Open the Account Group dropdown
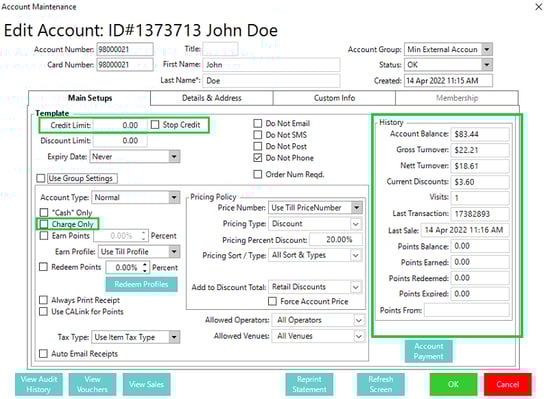 487,49
